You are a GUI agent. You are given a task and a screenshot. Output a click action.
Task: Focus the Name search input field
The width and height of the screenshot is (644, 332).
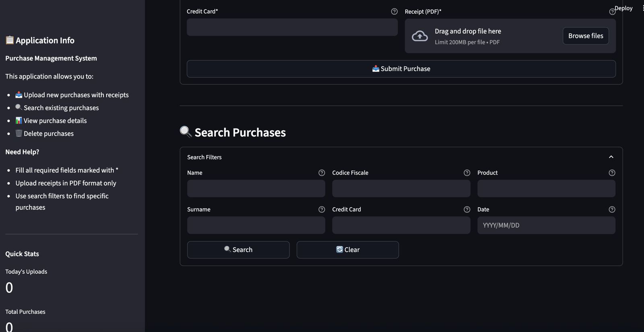coord(256,189)
